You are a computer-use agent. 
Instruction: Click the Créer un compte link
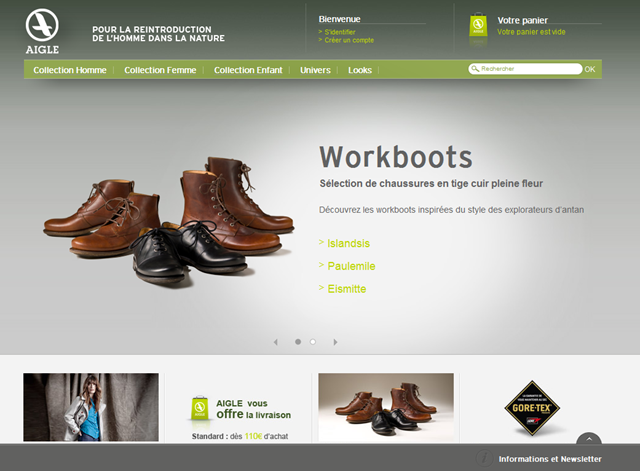(349, 40)
